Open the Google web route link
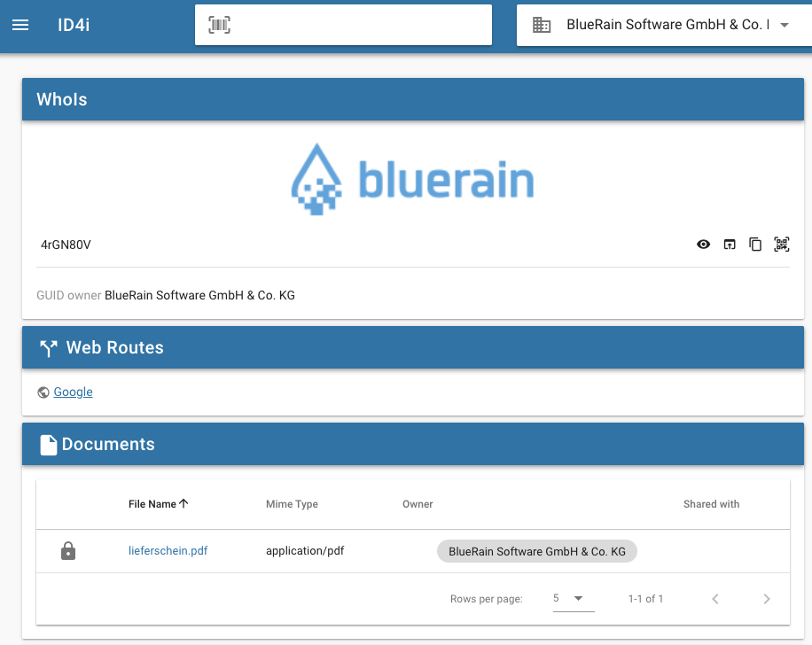The height and width of the screenshot is (645, 812). coord(73,392)
